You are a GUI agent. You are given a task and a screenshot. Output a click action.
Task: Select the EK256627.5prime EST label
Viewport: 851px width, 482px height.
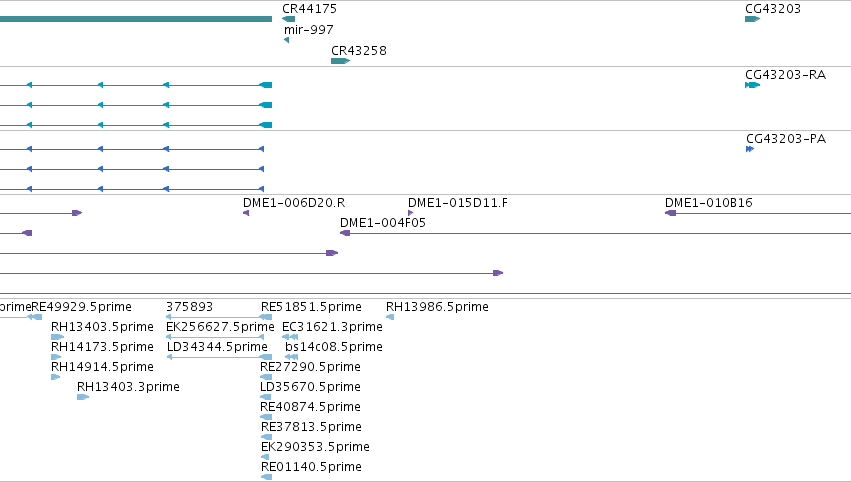(x=220, y=327)
